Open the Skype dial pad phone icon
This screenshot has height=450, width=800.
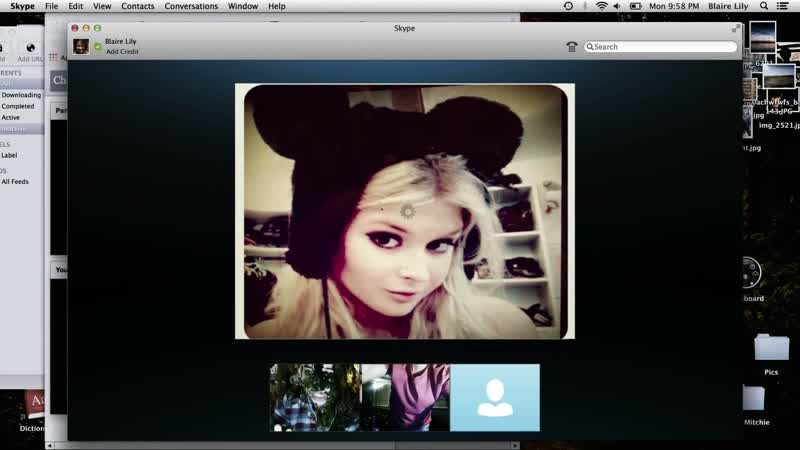(x=571, y=46)
